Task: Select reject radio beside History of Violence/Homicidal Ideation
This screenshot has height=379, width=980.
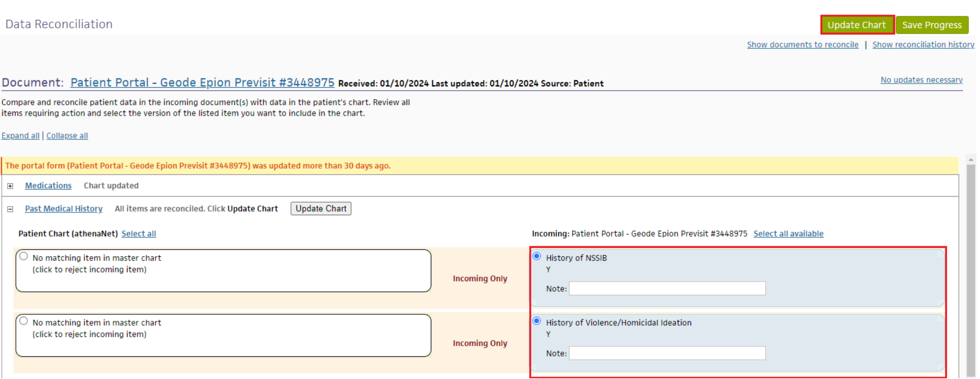Action: pyautogui.click(x=24, y=321)
